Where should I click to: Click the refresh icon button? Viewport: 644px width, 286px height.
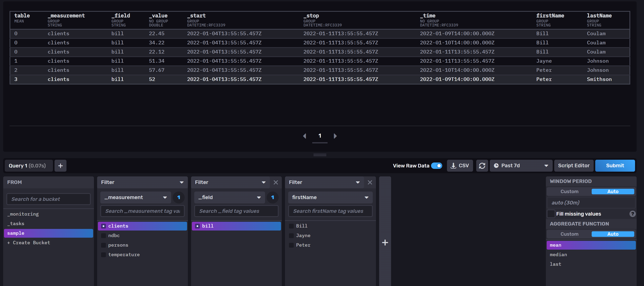point(482,166)
